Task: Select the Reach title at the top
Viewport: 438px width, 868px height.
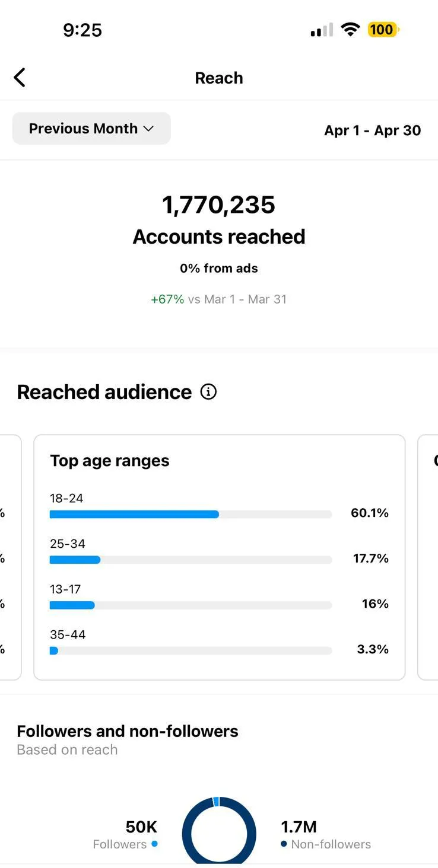Action: click(219, 77)
